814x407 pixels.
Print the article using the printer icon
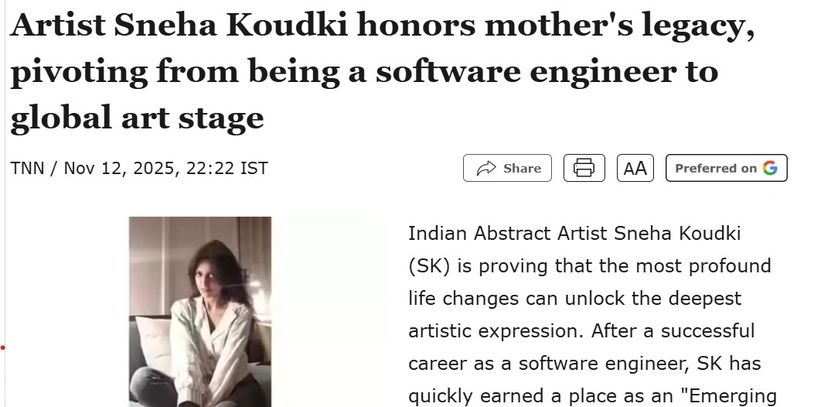coord(584,169)
